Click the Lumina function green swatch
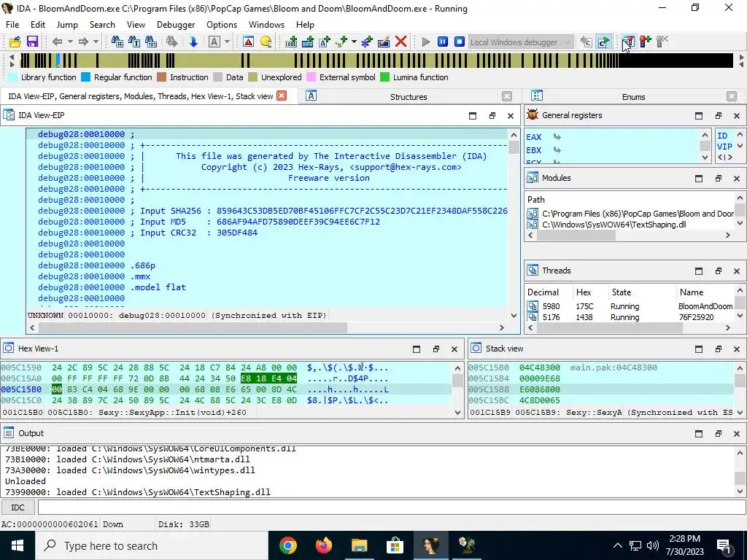The width and height of the screenshot is (747, 560). pos(385,77)
